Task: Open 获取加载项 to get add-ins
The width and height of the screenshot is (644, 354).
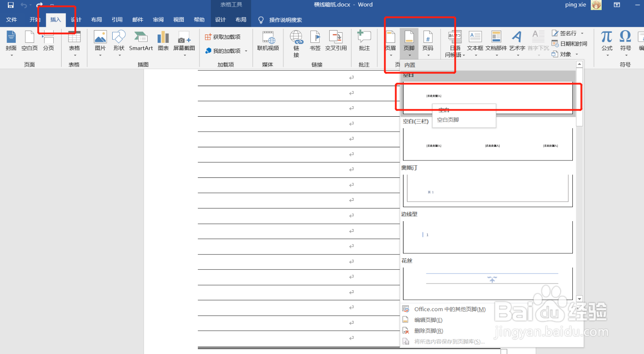Action: [223, 37]
